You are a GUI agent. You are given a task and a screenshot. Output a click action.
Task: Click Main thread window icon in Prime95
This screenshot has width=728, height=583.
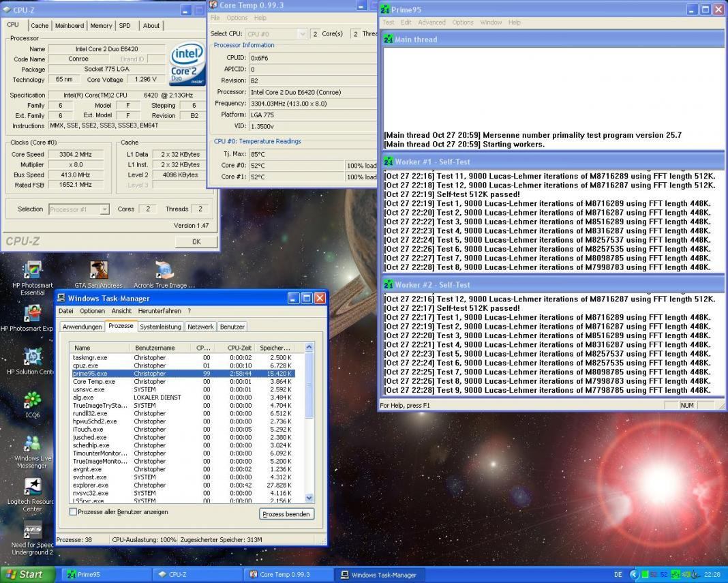click(388, 40)
